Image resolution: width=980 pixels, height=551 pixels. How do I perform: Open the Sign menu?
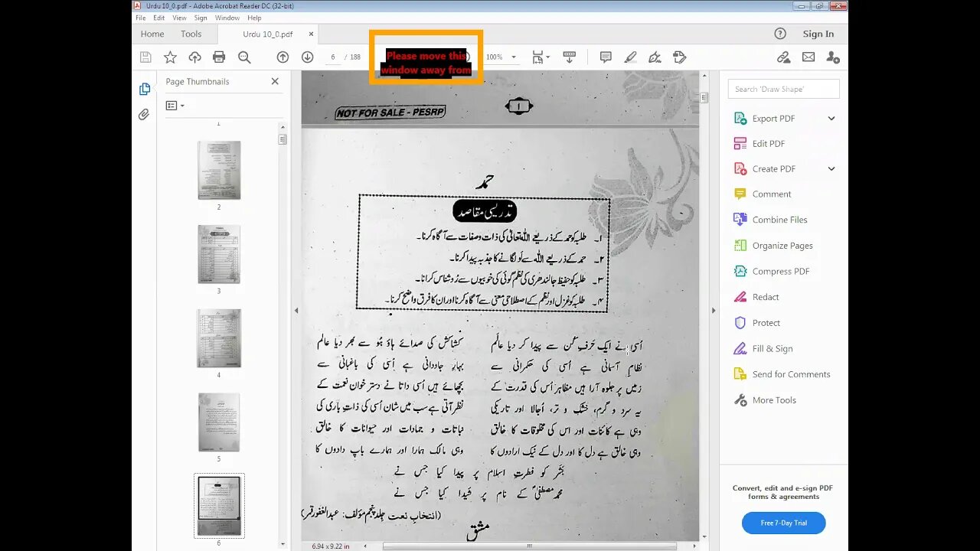[201, 18]
